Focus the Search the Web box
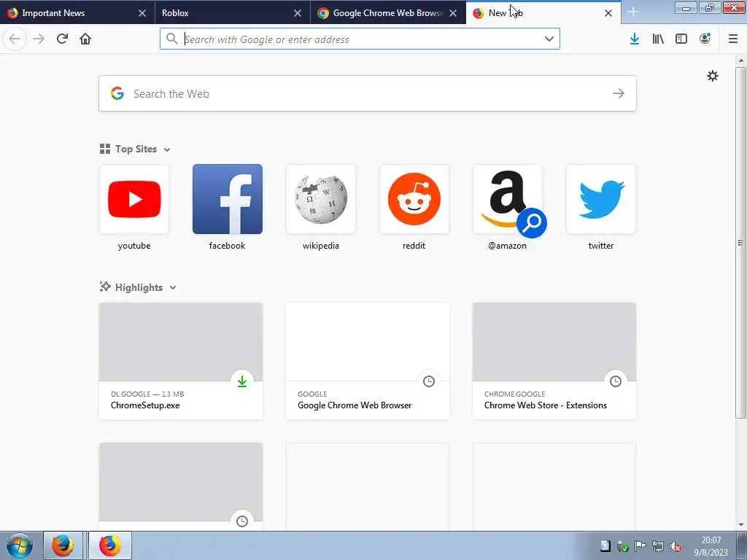 pyautogui.click(x=368, y=93)
